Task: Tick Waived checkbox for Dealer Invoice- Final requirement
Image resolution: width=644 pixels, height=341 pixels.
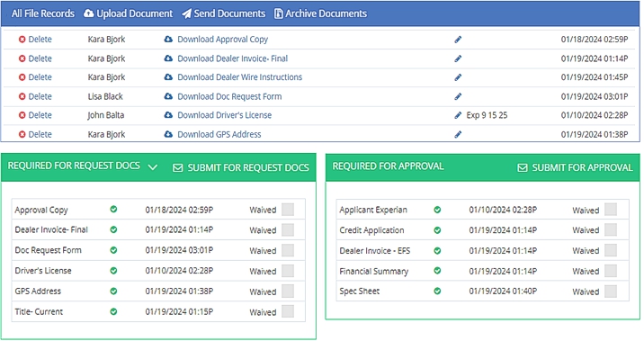Action: coord(288,229)
